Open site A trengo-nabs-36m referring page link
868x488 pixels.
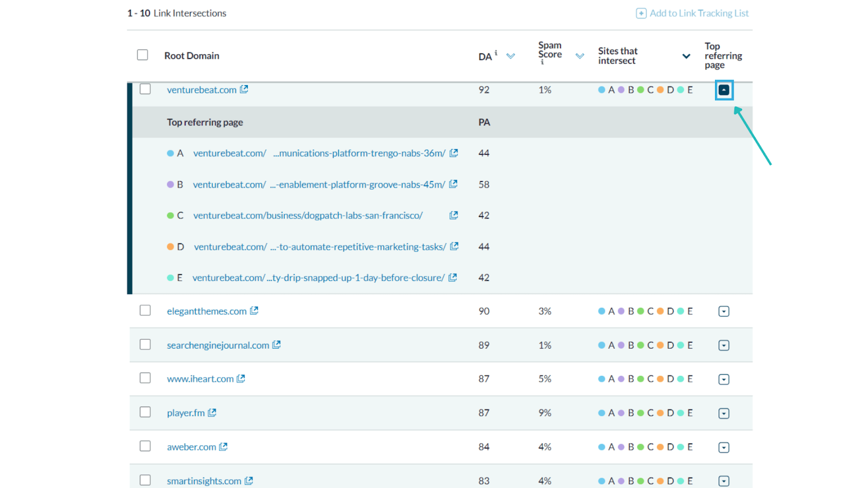click(x=320, y=153)
